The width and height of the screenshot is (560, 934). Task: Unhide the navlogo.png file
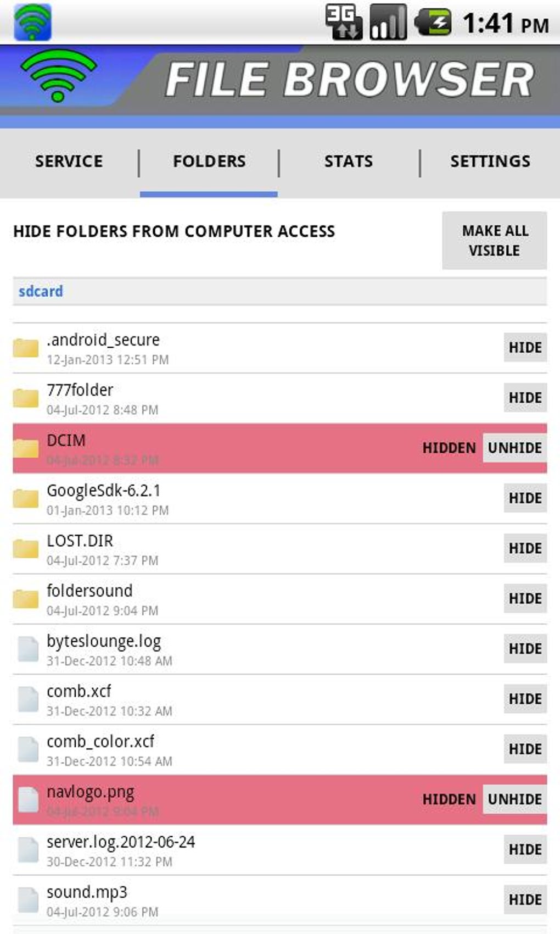point(514,799)
